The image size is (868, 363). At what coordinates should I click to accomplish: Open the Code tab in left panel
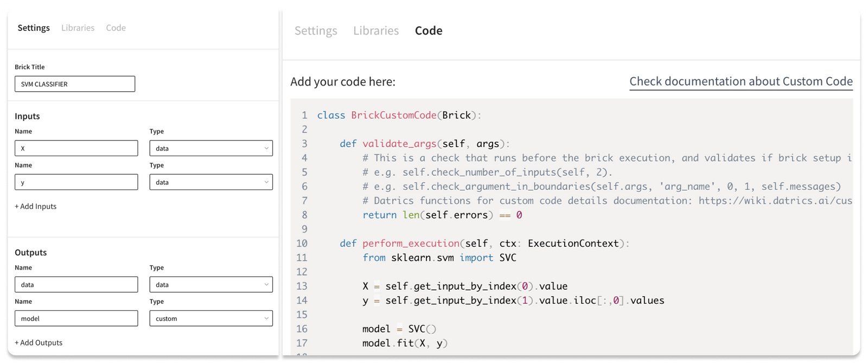coord(116,28)
